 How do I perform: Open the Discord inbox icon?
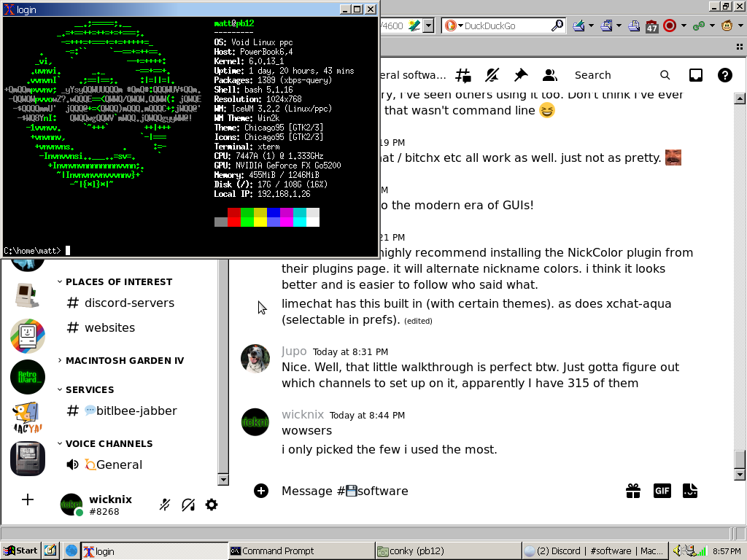695,75
